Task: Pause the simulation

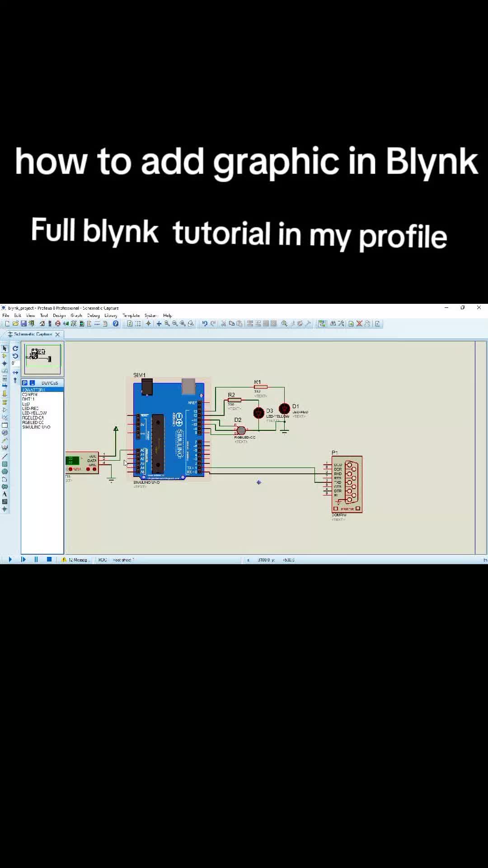Action: pos(36,560)
